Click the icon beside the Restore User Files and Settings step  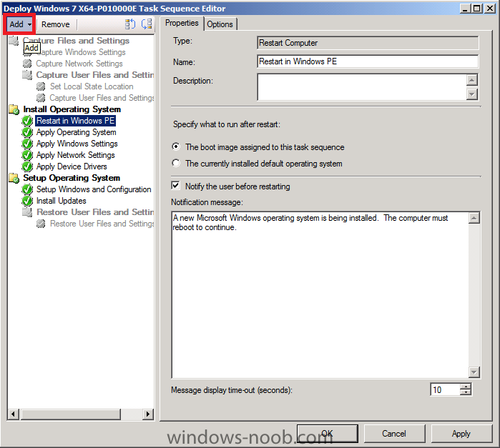[x=41, y=224]
